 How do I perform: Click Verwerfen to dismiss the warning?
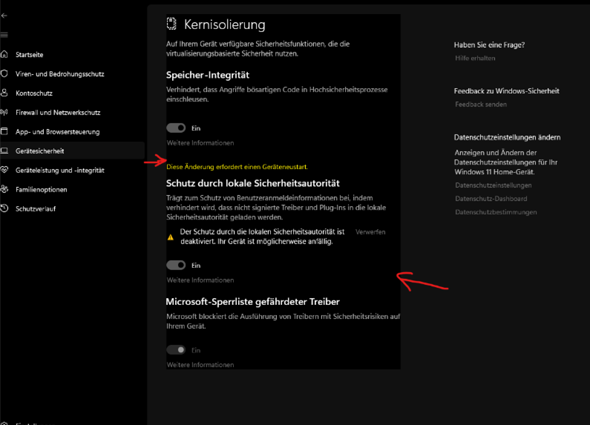pos(370,232)
